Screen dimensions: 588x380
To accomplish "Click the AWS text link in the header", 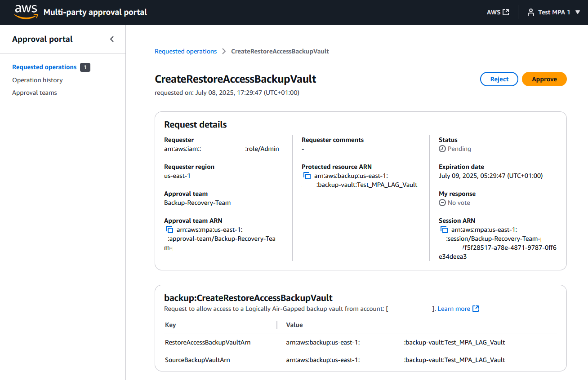I will (494, 12).
